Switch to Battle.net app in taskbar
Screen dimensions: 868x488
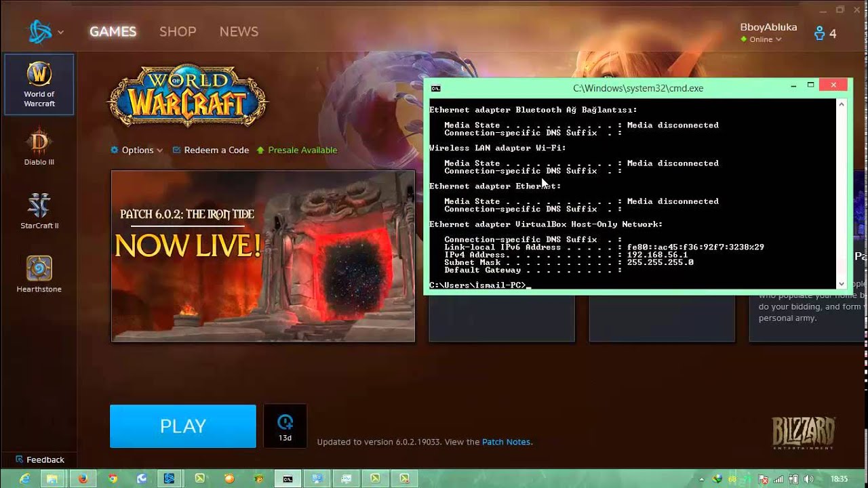click(170, 479)
